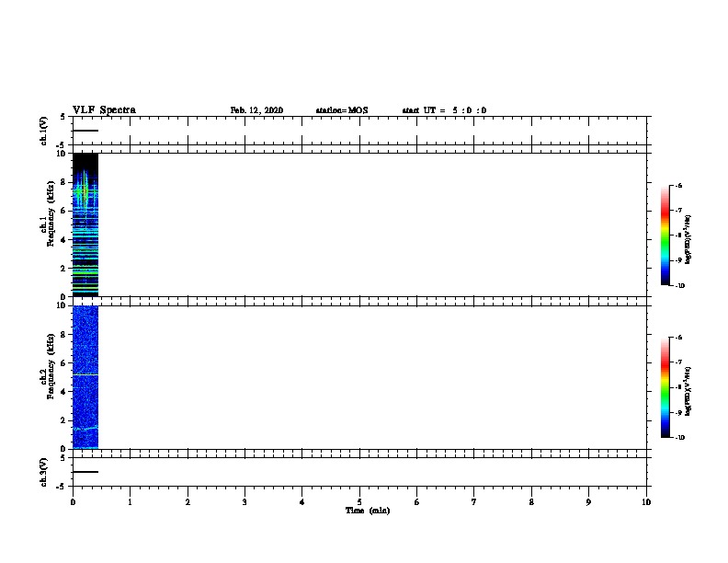Click time axis tick label "8"
The image size is (728, 563).
[531, 501]
